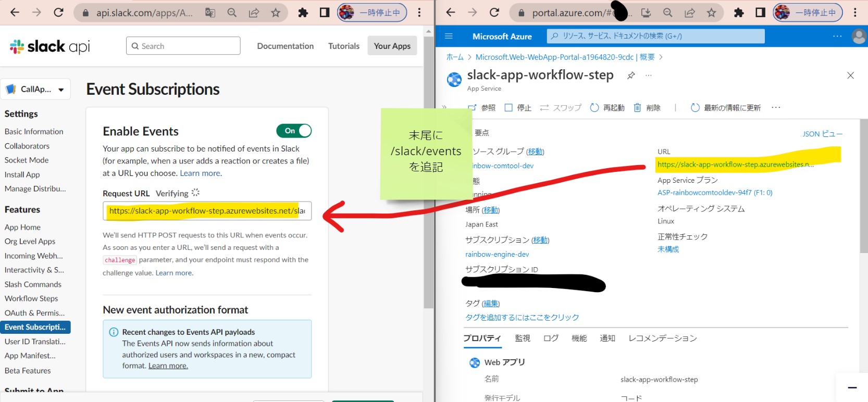Open Slash Commands feature page
This screenshot has width=868, height=402.
coord(33,284)
